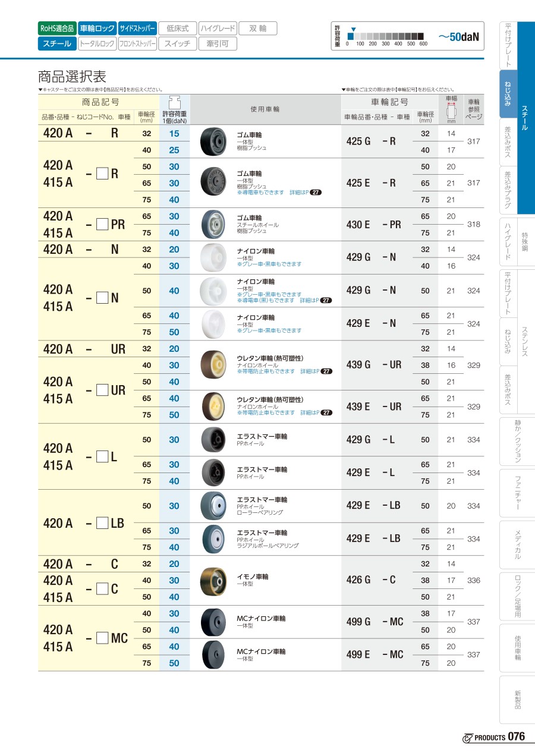
Task: Click the 車輪ロック feature tag
Action: (x=97, y=28)
